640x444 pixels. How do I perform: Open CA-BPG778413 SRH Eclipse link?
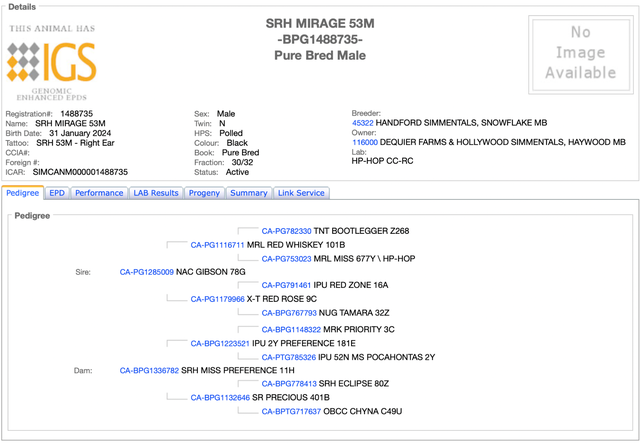pyautogui.click(x=289, y=384)
